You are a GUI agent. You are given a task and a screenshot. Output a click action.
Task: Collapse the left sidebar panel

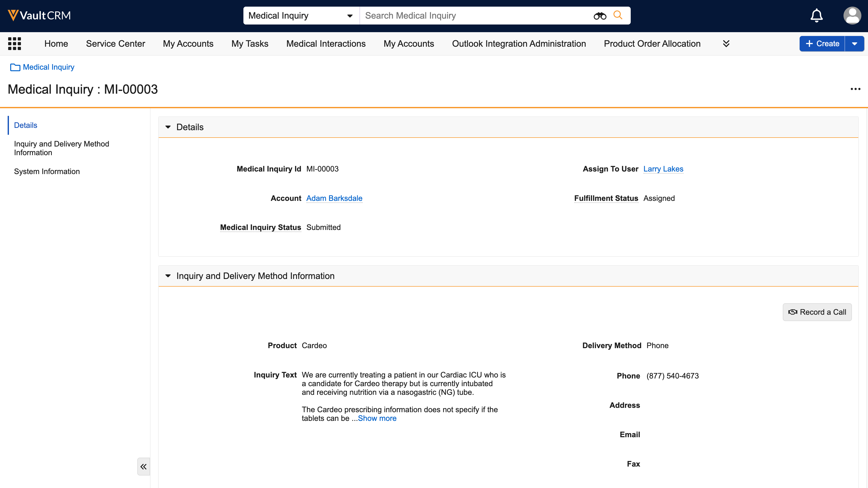(144, 466)
